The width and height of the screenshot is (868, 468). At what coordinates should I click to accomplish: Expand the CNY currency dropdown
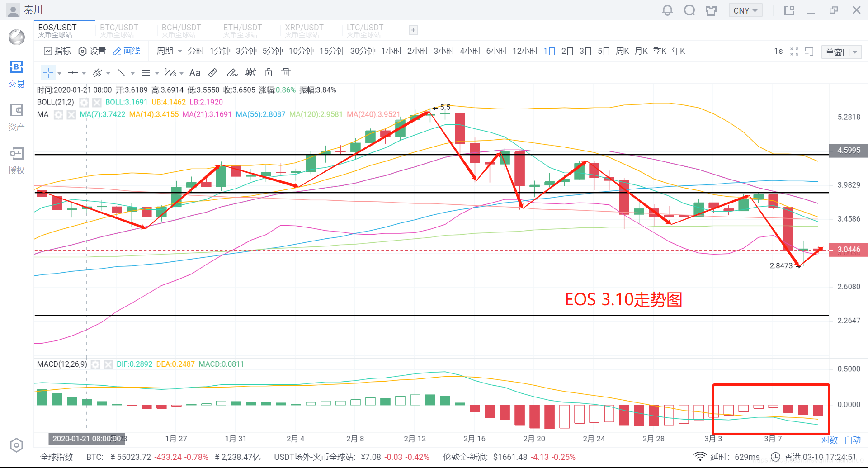pos(745,10)
